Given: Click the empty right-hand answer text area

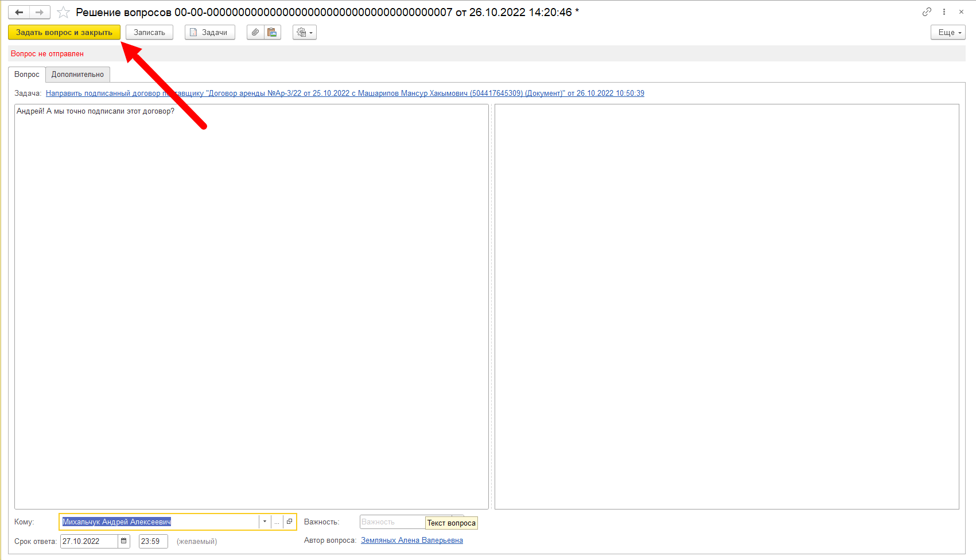Looking at the screenshot, I should (x=726, y=306).
